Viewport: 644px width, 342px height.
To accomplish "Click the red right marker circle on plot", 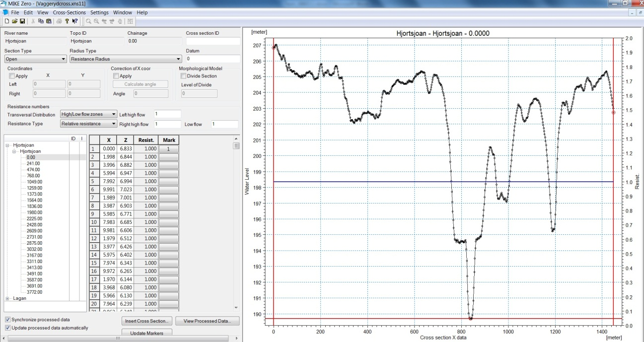I will point(614,112).
